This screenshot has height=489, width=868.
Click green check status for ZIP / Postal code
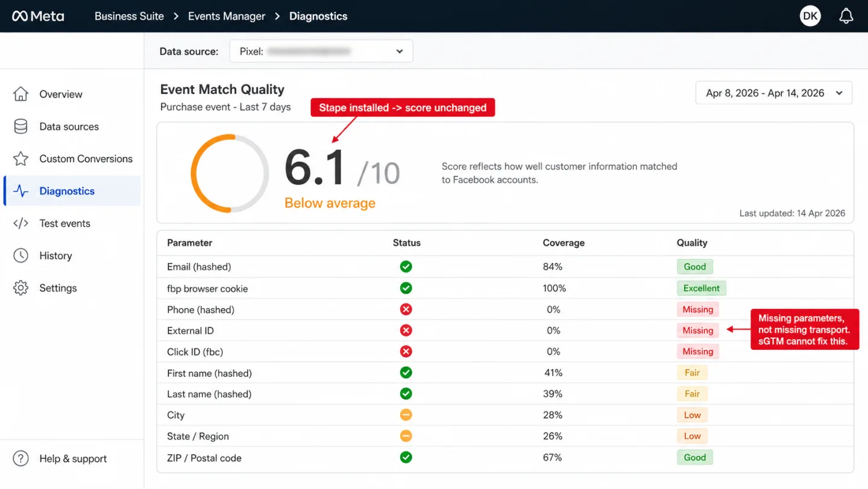point(406,458)
